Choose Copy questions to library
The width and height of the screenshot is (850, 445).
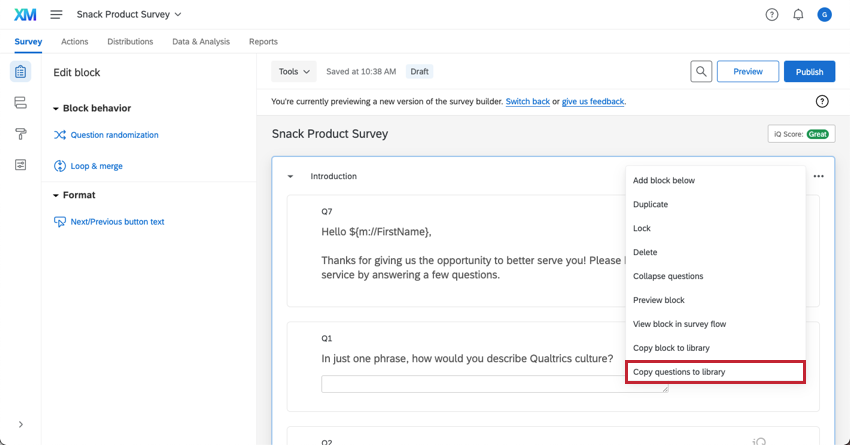pyautogui.click(x=715, y=372)
